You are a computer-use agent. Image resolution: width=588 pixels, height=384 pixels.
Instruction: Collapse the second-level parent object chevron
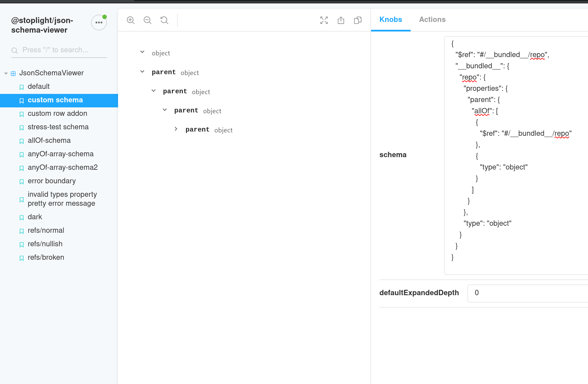pos(153,91)
